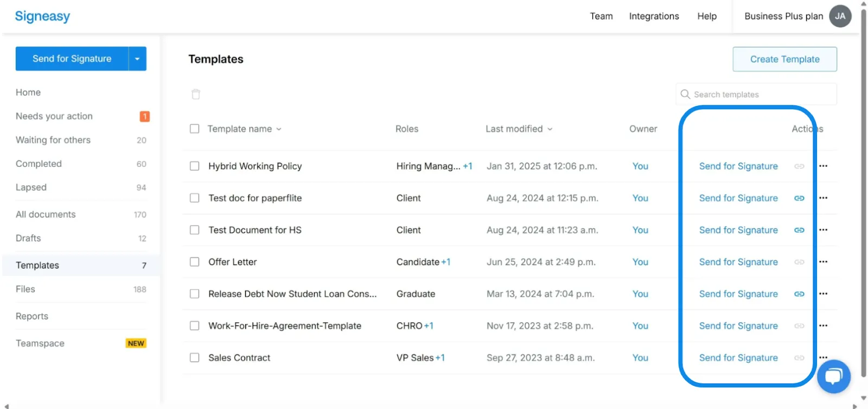Open more options for Test Document for HS
The height and width of the screenshot is (409, 868).
pos(824,230)
